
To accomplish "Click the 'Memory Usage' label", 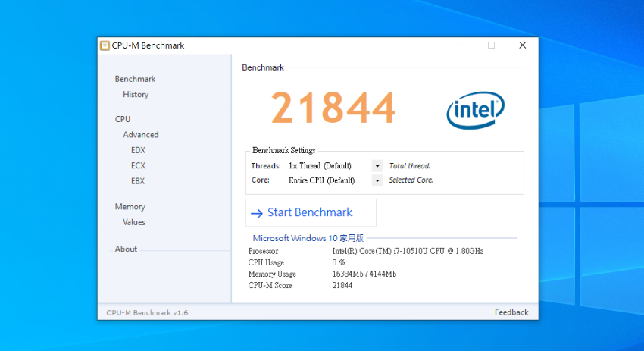I will [x=272, y=274].
